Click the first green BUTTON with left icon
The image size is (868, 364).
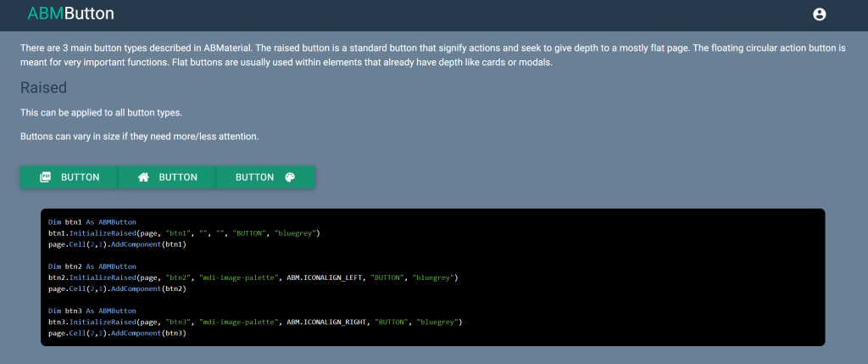click(x=70, y=177)
